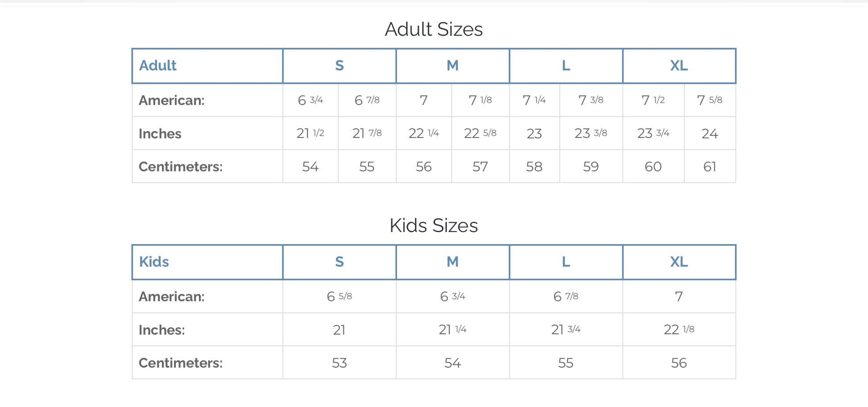Click the M column header in Kids table
This screenshot has width=868, height=407.
[x=452, y=262]
